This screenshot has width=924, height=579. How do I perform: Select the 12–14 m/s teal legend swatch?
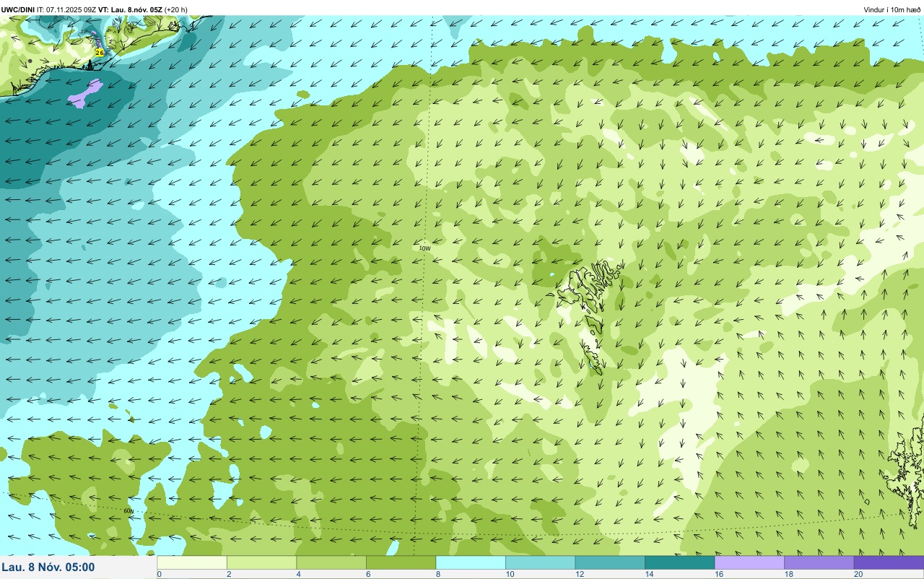[x=610, y=562]
